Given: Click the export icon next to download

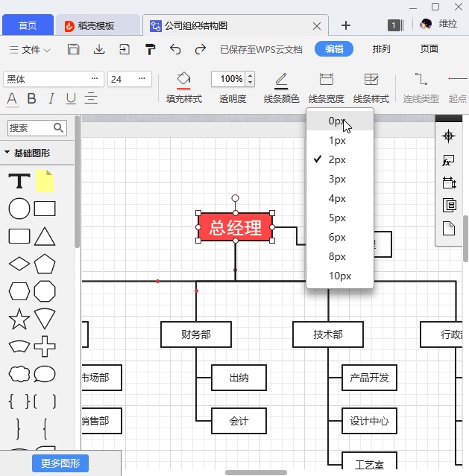Looking at the screenshot, I should tap(125, 49).
